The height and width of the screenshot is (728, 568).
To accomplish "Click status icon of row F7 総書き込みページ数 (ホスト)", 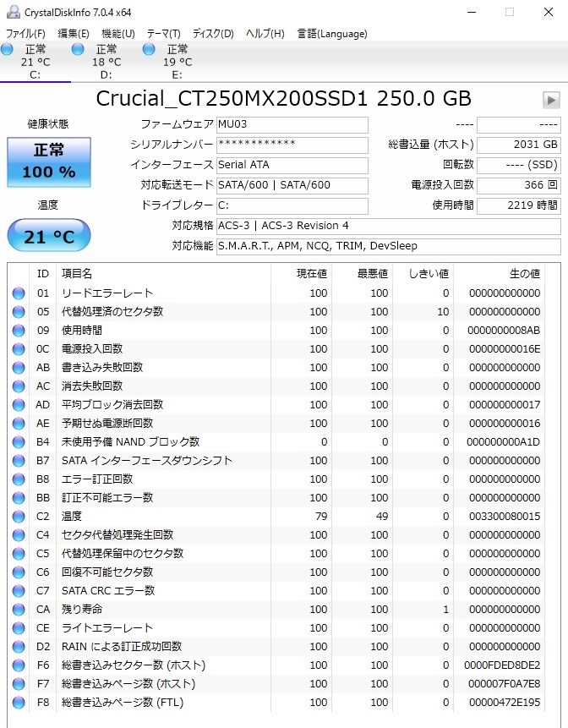I will 19,683.
